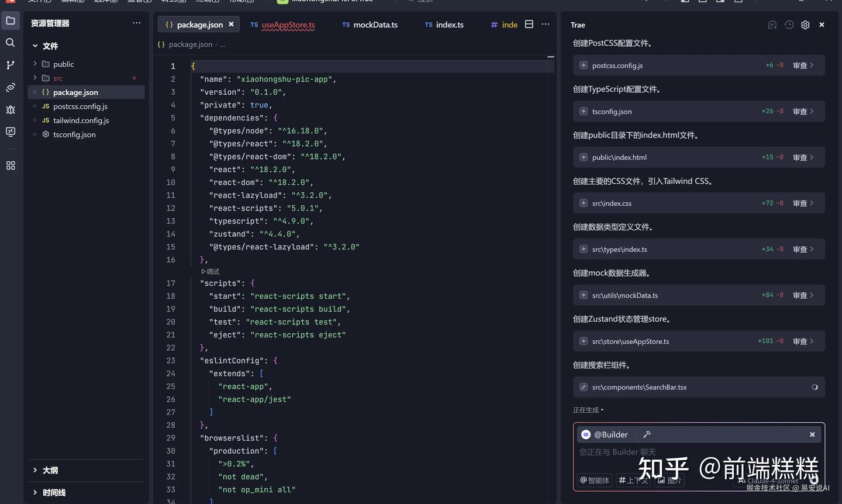Switch to the mockData.ts tab
The height and width of the screenshot is (504, 842).
coord(375,25)
